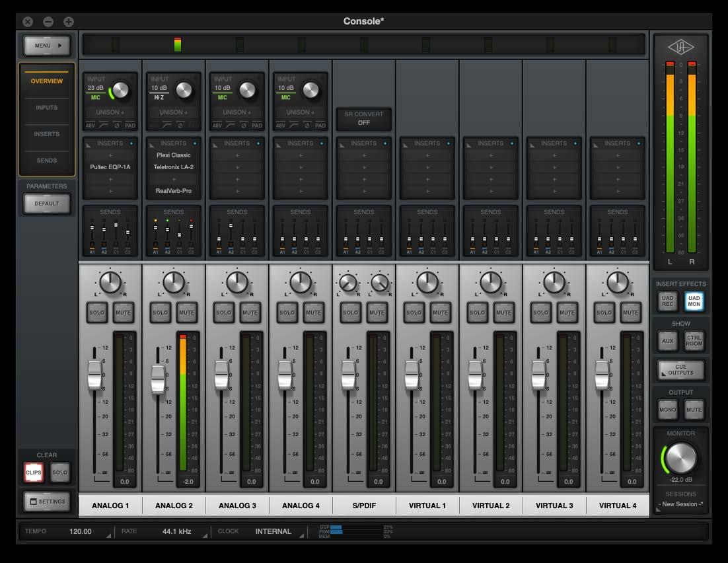The height and width of the screenshot is (563, 728).
Task: Enable UAD REC insert effects mode
Action: coord(668,301)
